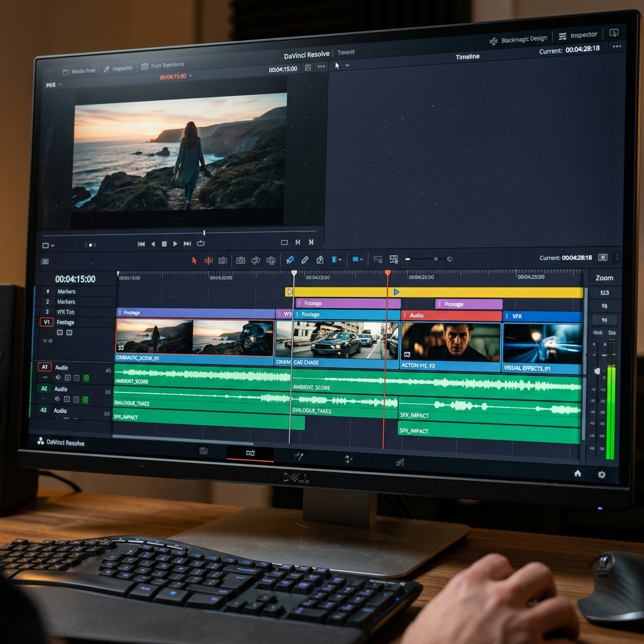Expand the blue flag color dropdown
This screenshot has width=644, height=644.
pos(337,260)
